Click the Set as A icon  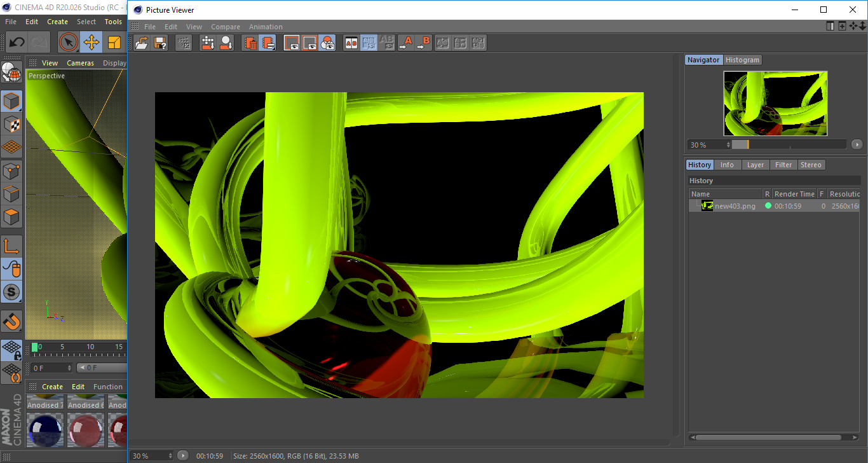pos(405,43)
